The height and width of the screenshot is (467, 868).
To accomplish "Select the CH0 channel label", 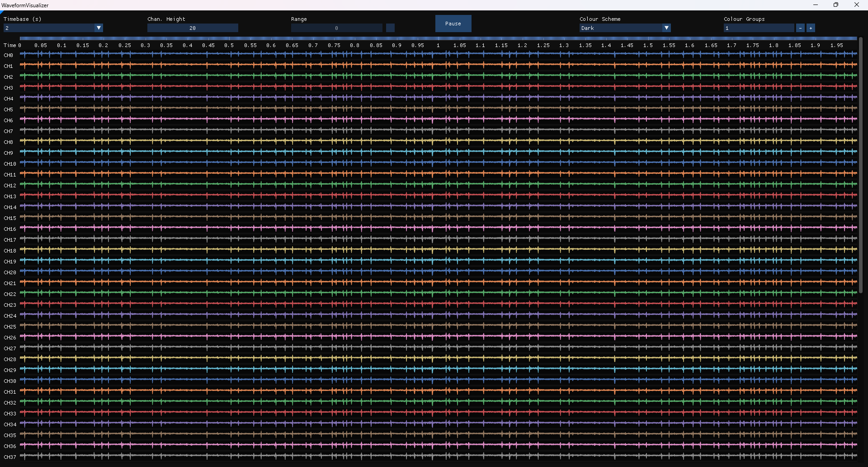I will [8, 55].
